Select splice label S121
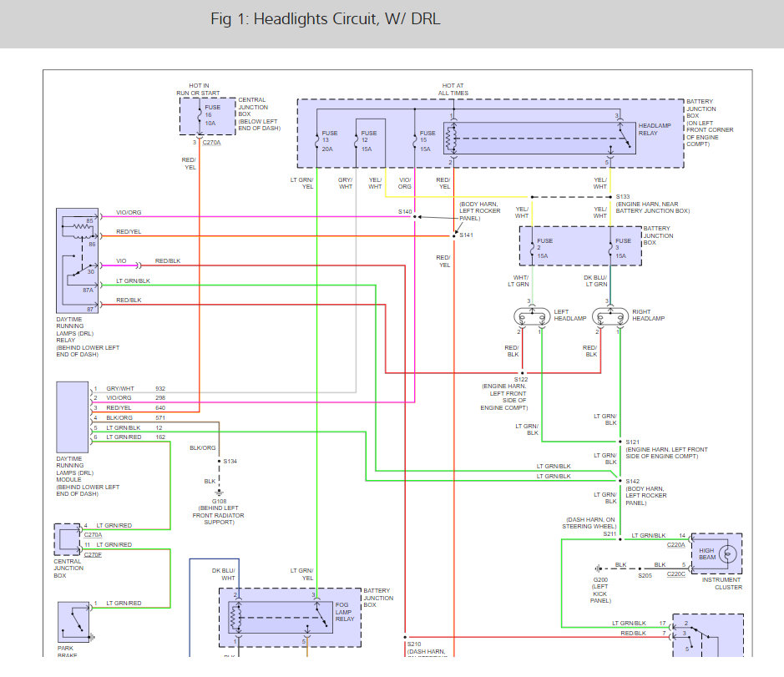This screenshot has height=677, width=784. tap(633, 442)
